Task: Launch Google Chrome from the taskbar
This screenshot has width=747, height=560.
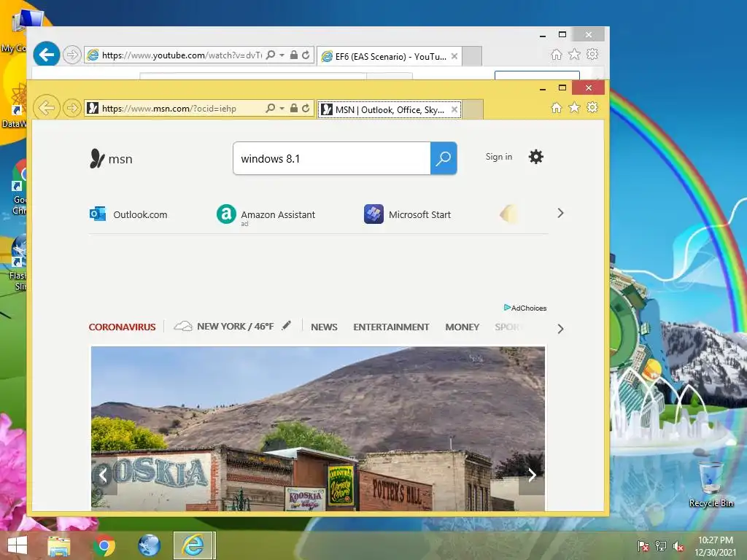Action: [104, 545]
